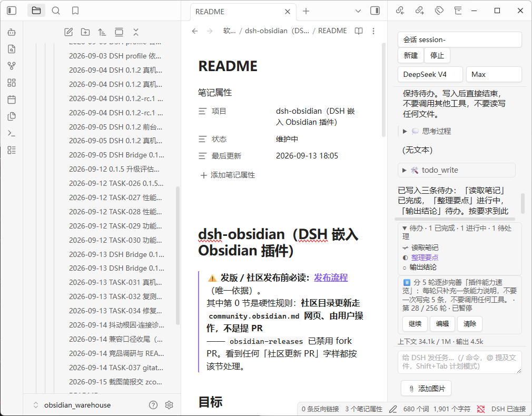The image size is (532, 416).
Task: Click the file search ribbon icon
Action: click(x=12, y=49)
